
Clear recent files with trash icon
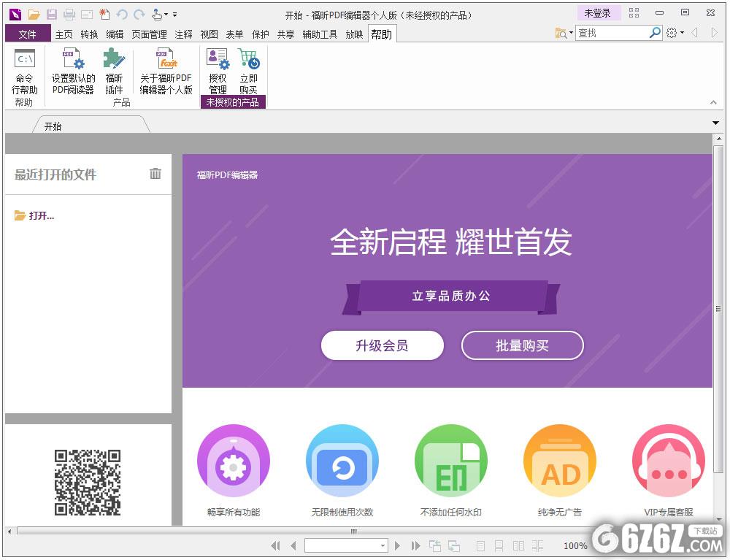(155, 174)
